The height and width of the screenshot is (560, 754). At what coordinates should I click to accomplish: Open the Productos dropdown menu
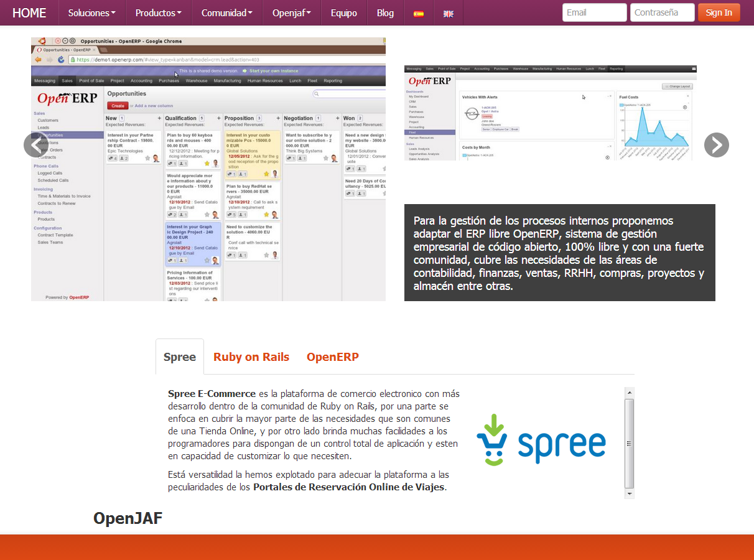[x=159, y=13]
